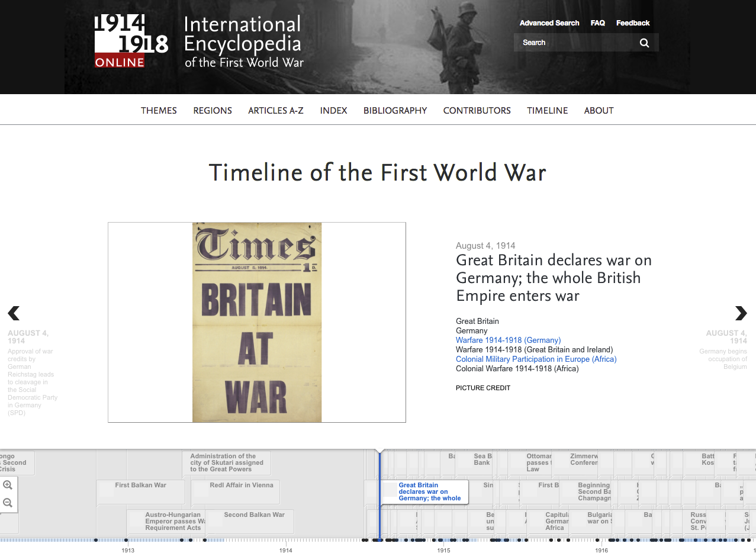Open Colonial Military Participation in Europe (Africa)

point(536,359)
